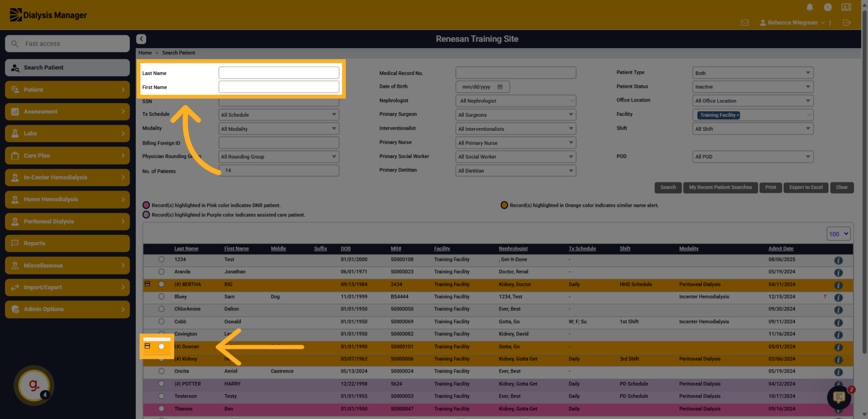
Task: Click into the Last Name input field
Action: [279, 73]
